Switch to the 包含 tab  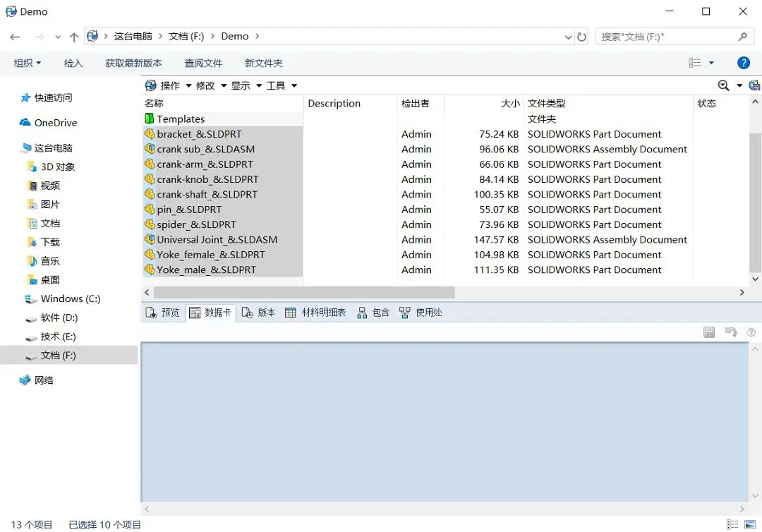tap(373, 313)
